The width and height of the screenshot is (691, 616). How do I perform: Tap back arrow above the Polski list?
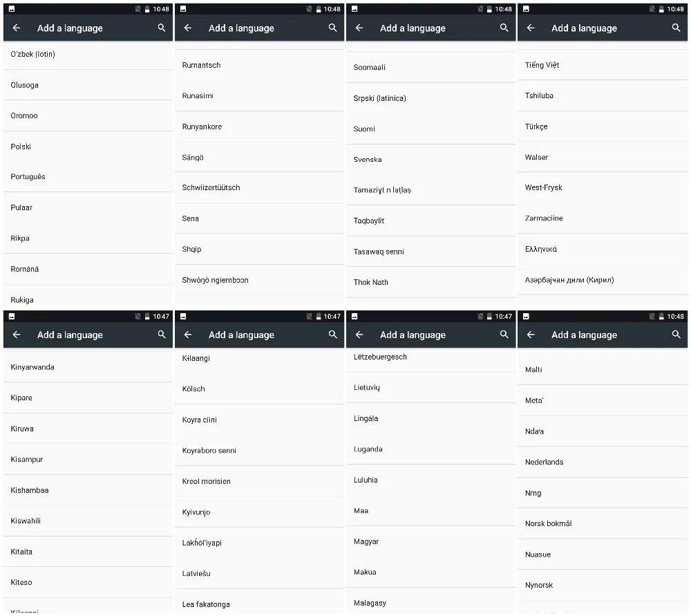pyautogui.click(x=17, y=28)
